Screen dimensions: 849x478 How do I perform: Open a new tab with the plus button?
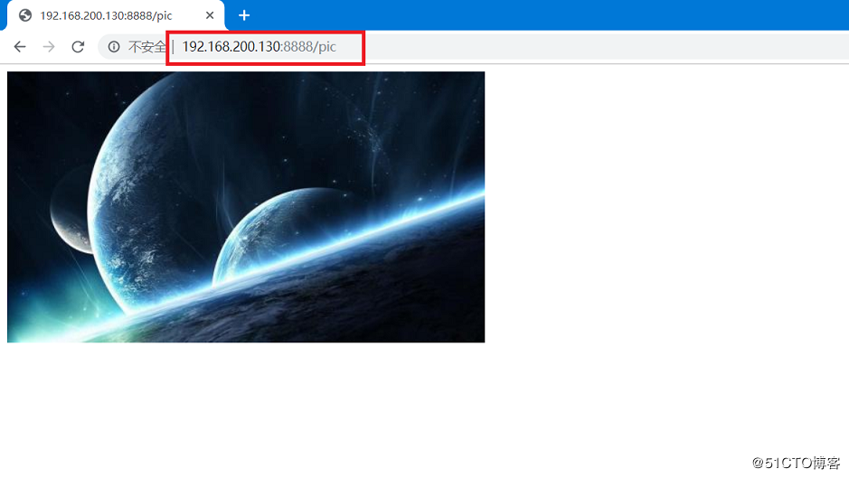(244, 15)
